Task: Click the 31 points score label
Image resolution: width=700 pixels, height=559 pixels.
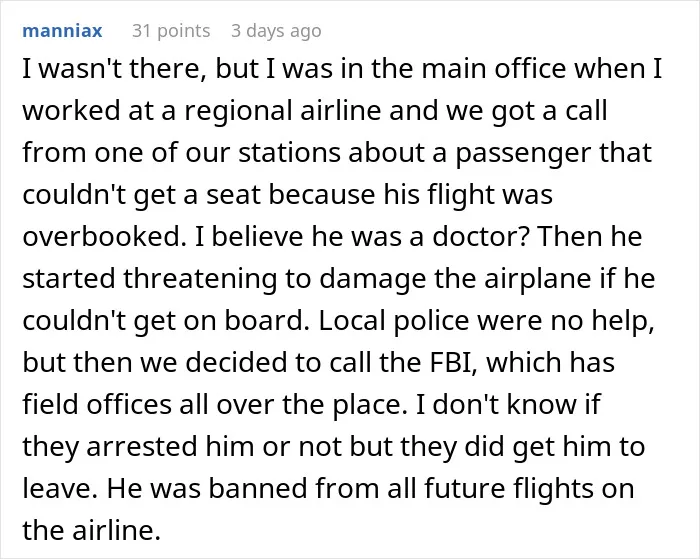Action: pos(171,31)
